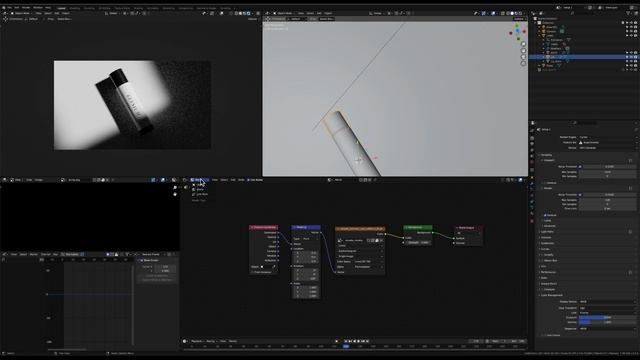Expand the Film panel
The width and height of the screenshot is (640, 360).
coord(544,266)
